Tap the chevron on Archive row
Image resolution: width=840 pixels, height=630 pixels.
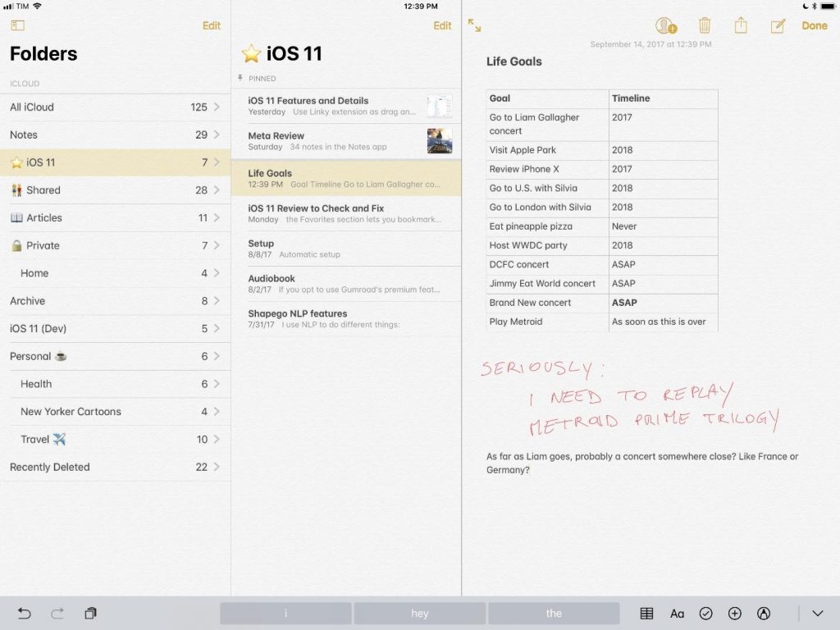(x=217, y=300)
